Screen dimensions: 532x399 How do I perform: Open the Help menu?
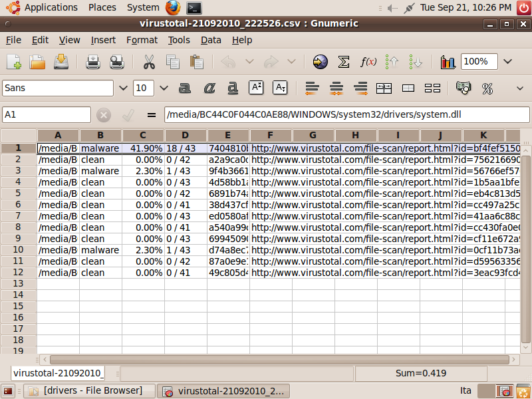(242, 40)
